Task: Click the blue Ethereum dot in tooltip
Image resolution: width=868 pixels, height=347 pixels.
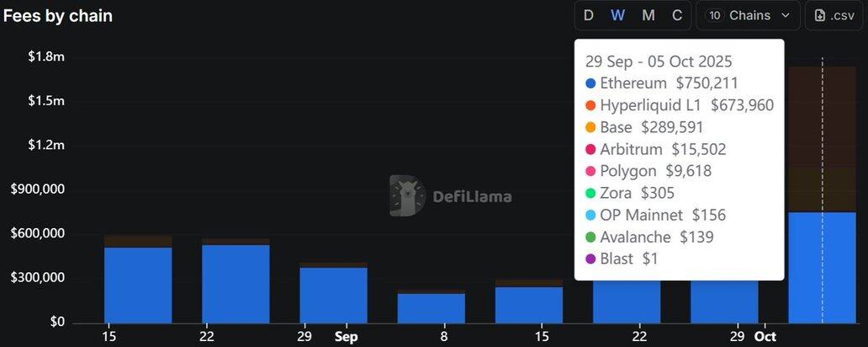Action: 590,83
